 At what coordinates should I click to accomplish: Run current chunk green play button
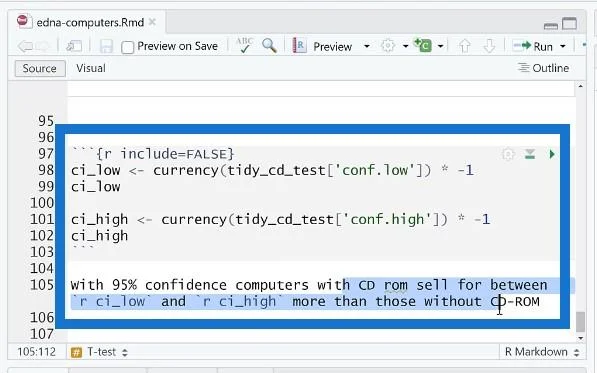[552, 154]
